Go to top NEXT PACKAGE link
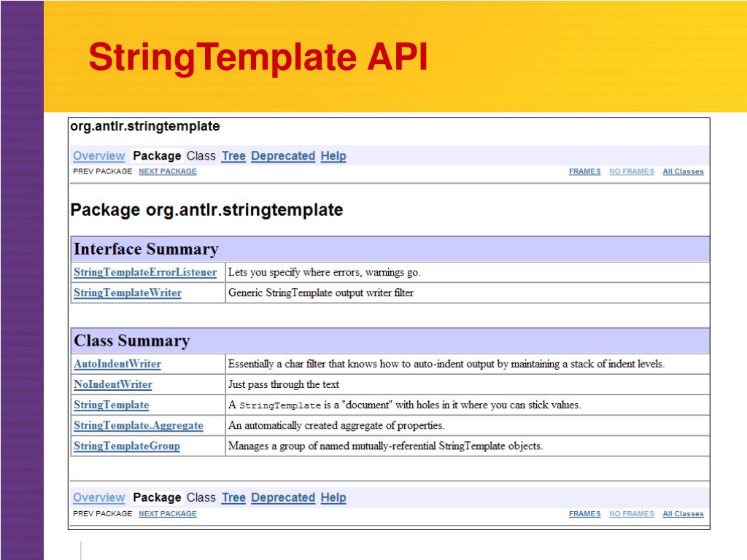 click(168, 171)
